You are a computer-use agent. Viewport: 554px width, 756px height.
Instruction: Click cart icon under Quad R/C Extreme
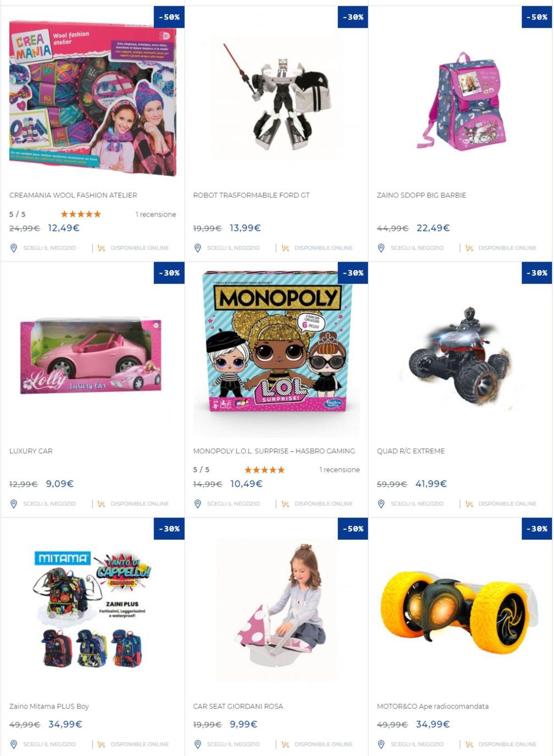pos(469,504)
